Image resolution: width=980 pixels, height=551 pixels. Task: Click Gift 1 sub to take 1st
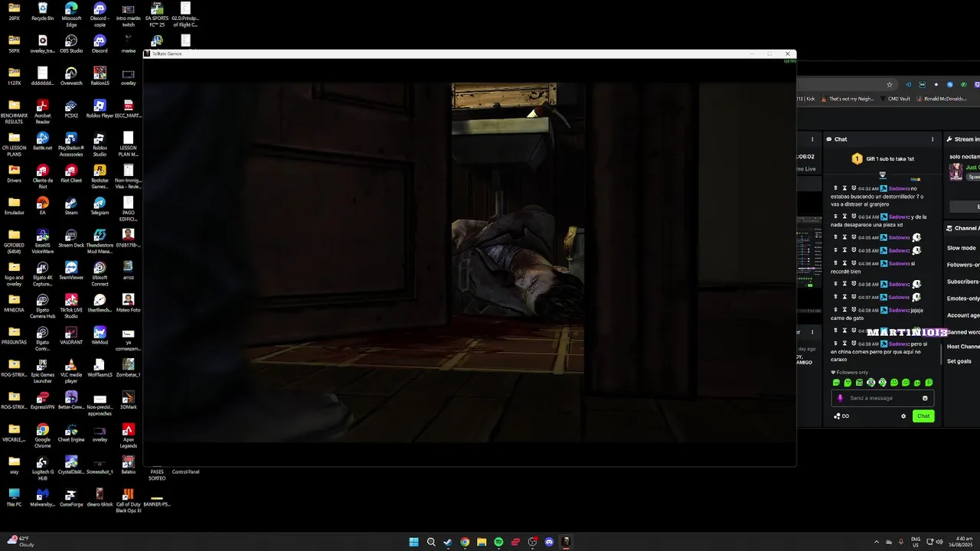883,158
